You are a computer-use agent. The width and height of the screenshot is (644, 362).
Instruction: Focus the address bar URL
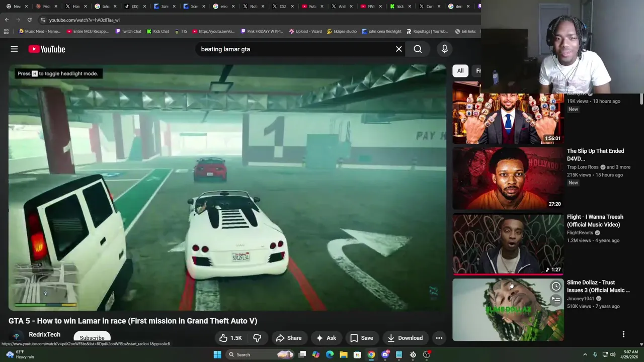[84, 20]
